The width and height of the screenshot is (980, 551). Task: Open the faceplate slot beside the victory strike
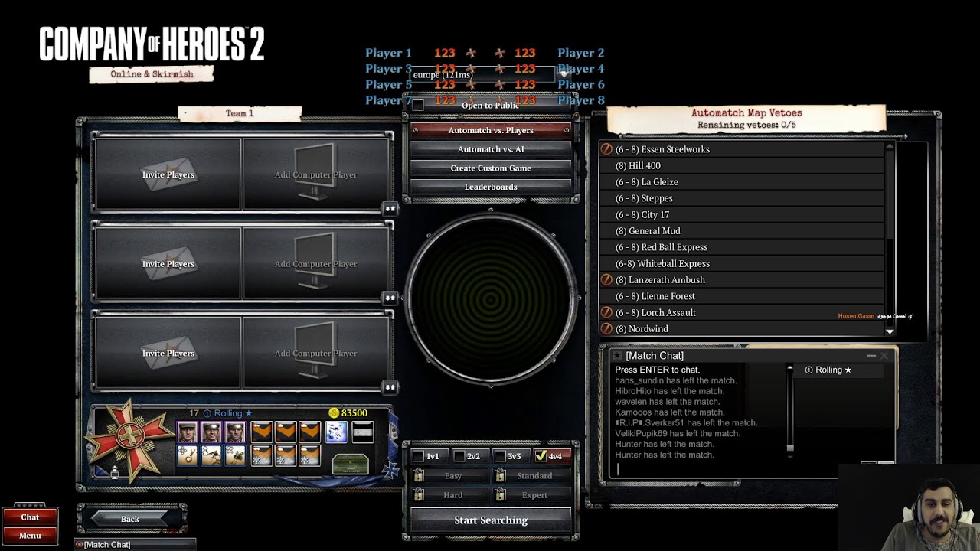(363, 432)
